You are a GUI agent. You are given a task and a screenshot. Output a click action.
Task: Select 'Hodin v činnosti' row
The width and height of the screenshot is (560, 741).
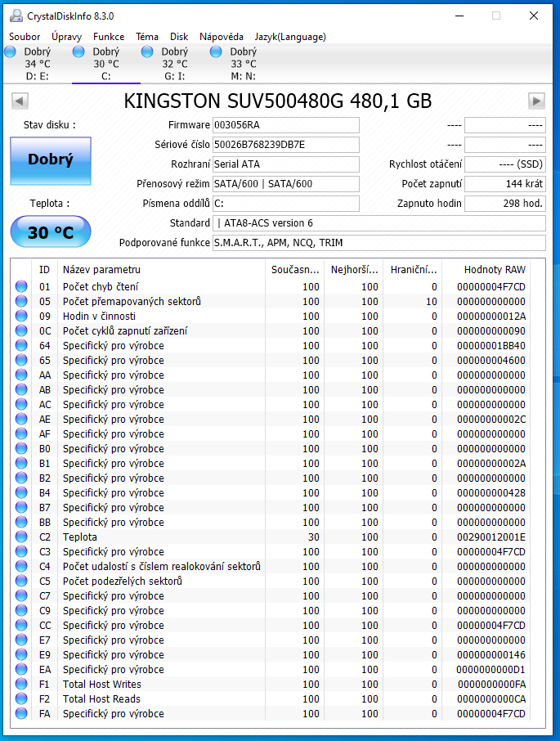point(272,316)
